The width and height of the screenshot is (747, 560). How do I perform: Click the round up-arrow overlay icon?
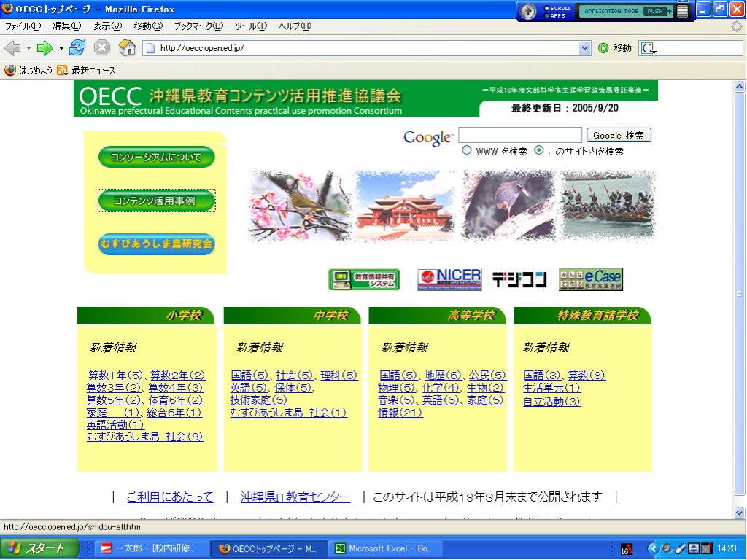[x=527, y=11]
